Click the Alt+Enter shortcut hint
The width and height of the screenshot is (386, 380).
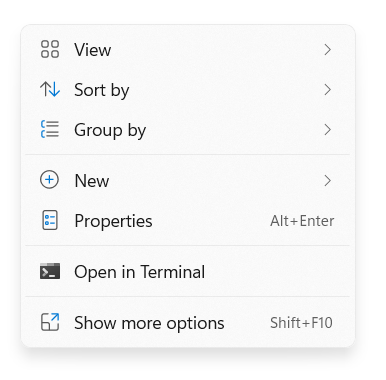pos(302,221)
